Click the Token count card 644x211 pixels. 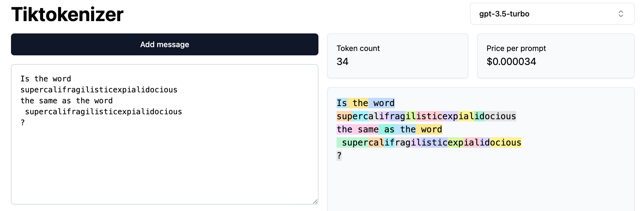[398, 56]
